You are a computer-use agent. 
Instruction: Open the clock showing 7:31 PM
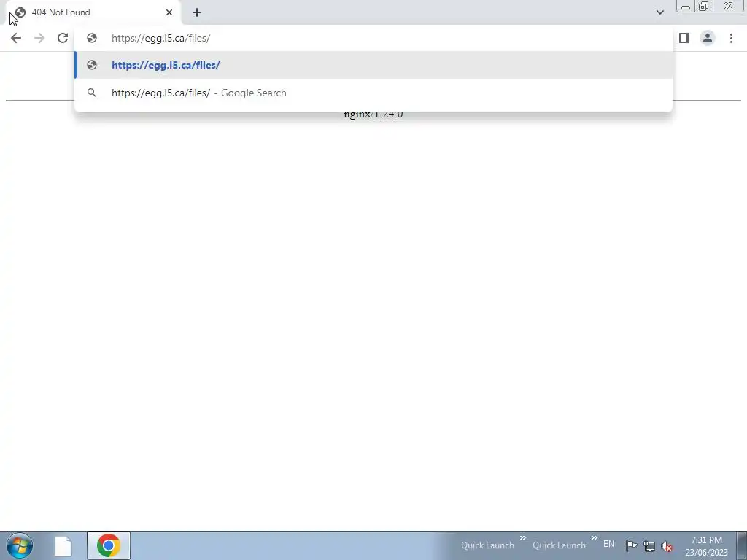coord(706,546)
